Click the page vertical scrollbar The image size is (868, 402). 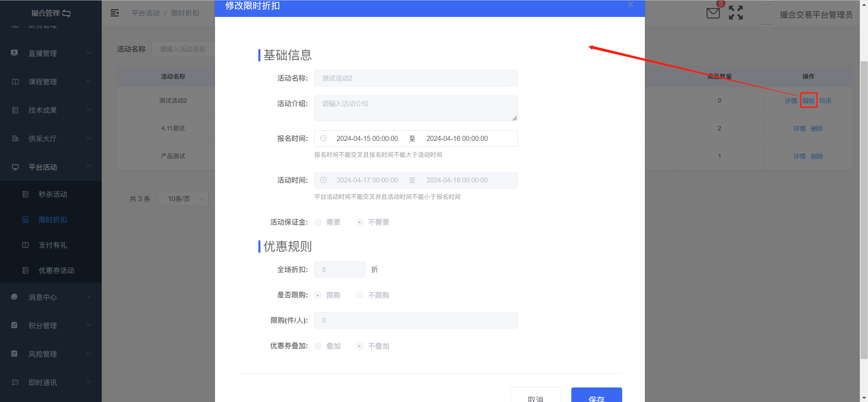(864, 210)
